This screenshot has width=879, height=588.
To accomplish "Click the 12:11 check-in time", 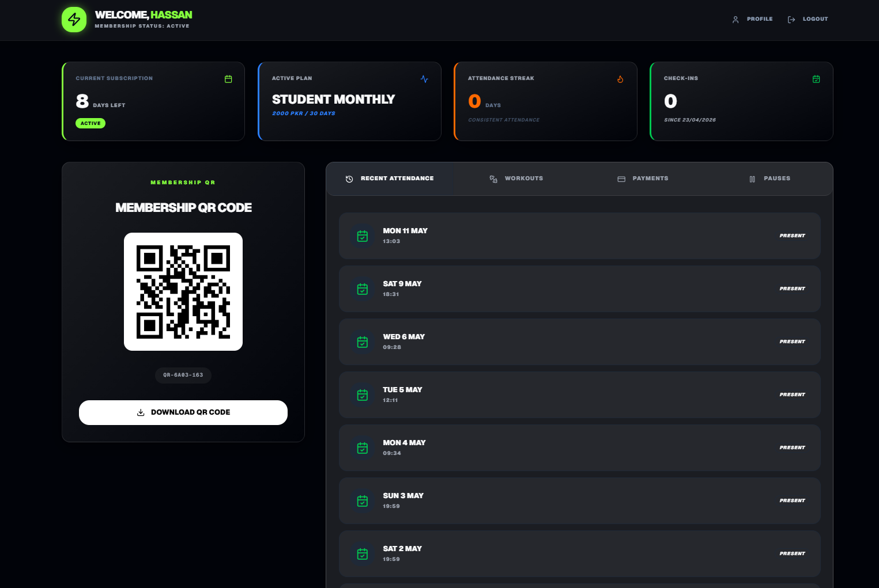I will click(x=390, y=400).
